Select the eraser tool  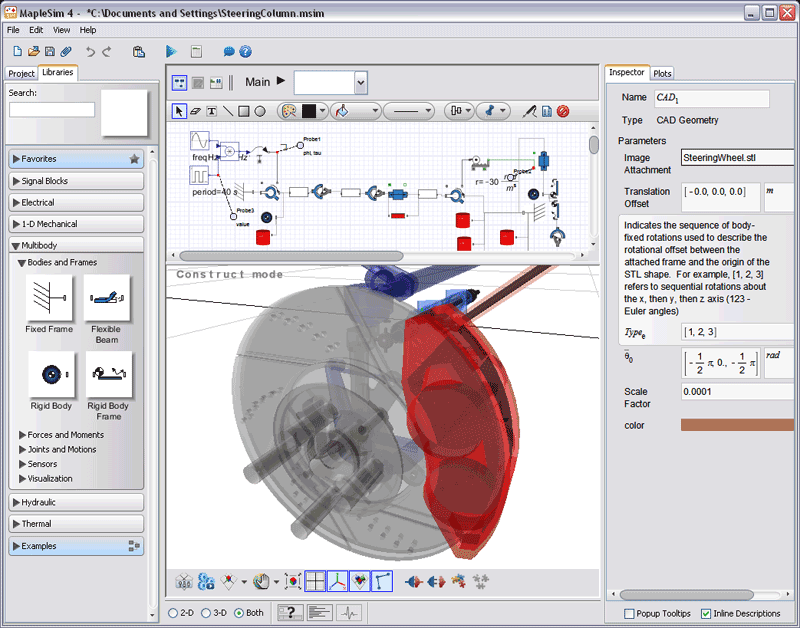(195, 111)
